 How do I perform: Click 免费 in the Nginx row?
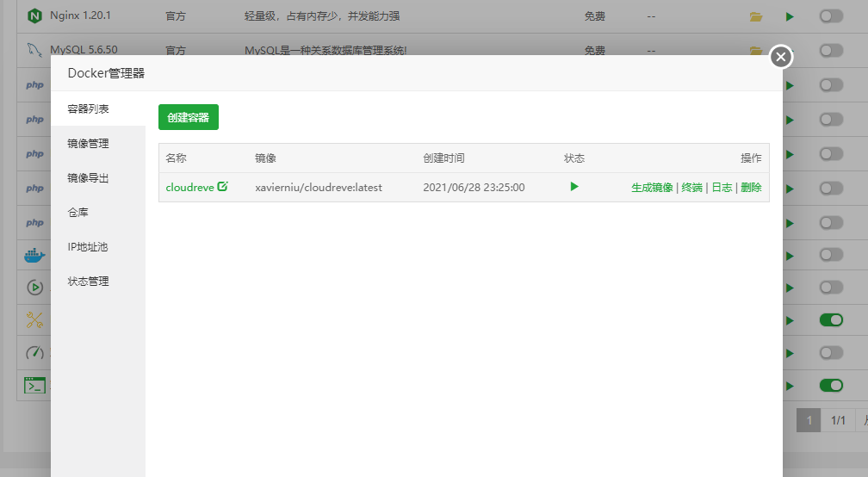click(x=595, y=16)
